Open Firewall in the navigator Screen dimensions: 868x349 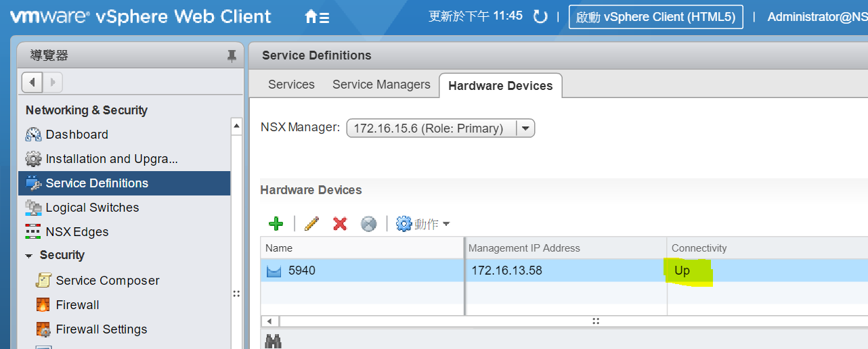(x=78, y=305)
